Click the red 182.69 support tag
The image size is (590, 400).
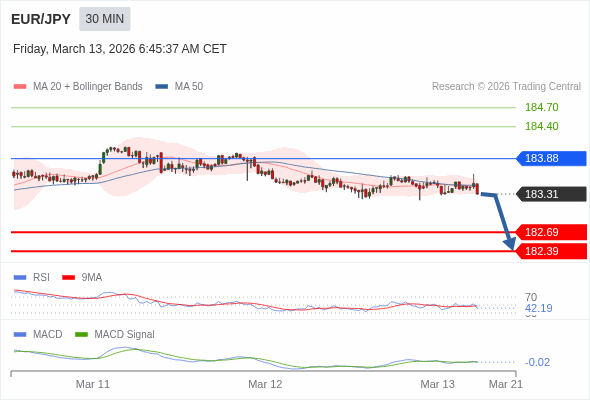point(551,232)
